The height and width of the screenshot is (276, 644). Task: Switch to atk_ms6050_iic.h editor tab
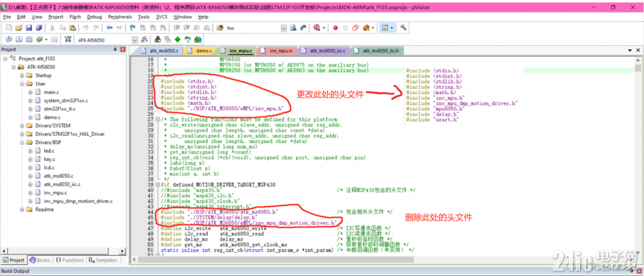(x=377, y=51)
